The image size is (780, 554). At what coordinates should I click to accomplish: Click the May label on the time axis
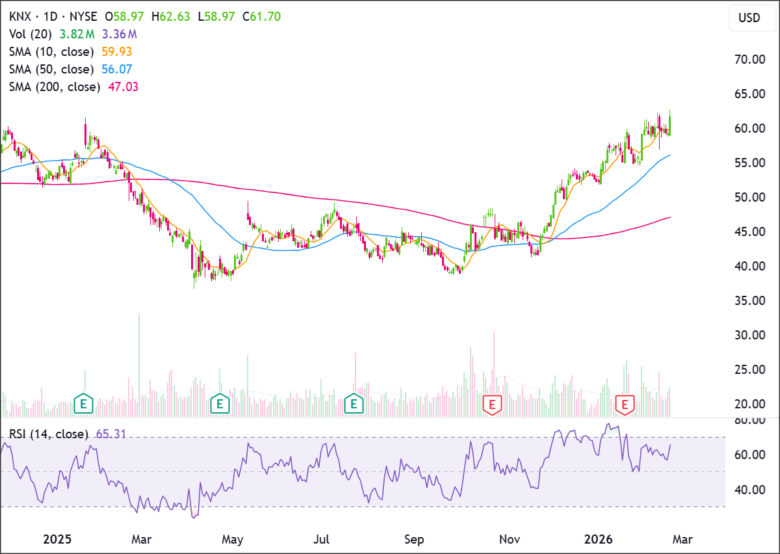[233, 539]
